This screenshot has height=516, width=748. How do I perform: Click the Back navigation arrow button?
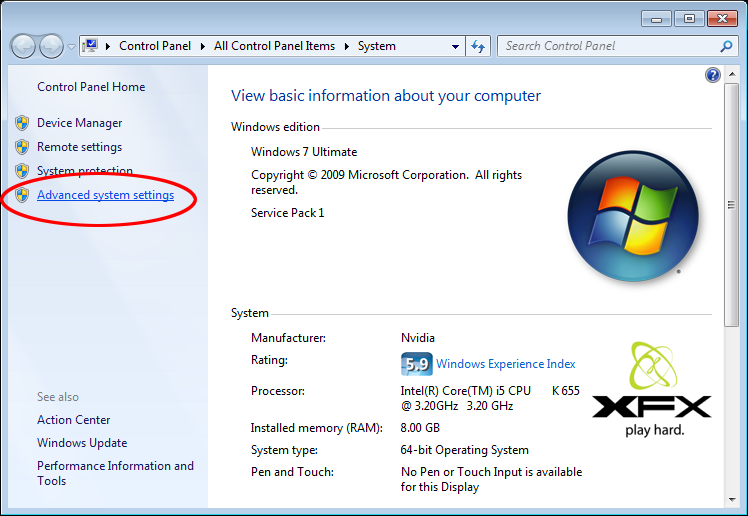[23, 46]
